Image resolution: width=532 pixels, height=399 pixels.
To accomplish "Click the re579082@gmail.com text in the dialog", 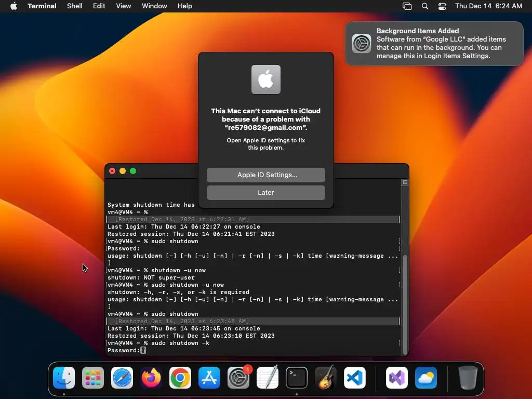I will 265,128.
